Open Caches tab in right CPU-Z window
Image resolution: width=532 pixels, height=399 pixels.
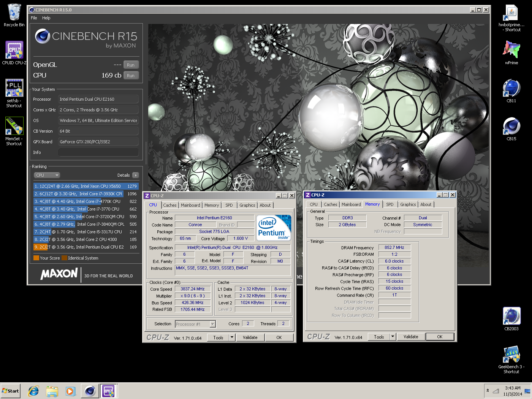tap(331, 204)
